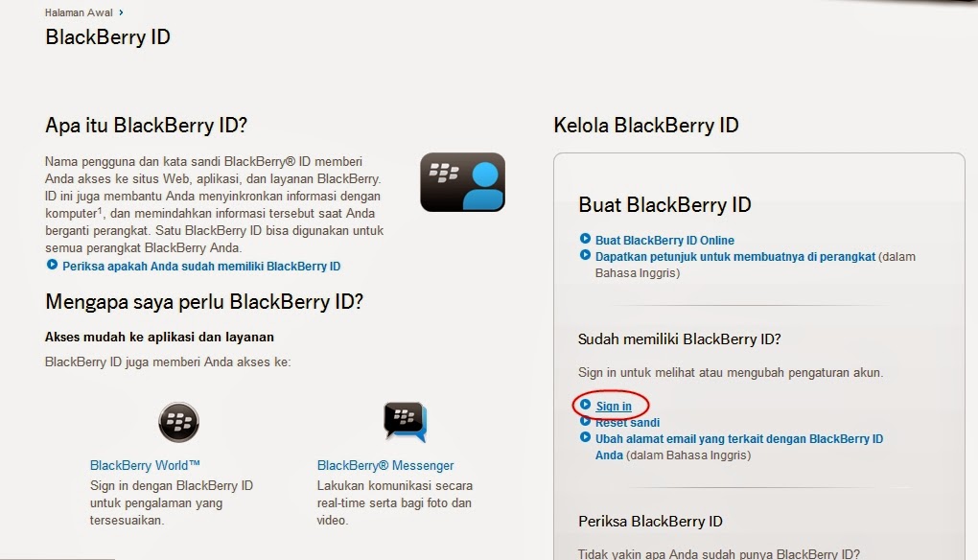The height and width of the screenshot is (560, 978).
Task: Click arrow bullet beside Ubah alamat email
Action: (x=585, y=436)
